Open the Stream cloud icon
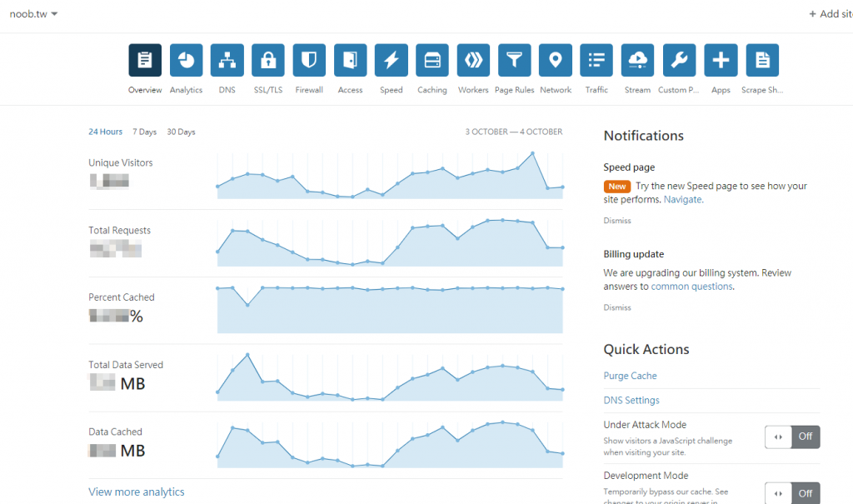The width and height of the screenshot is (853, 504). (637, 60)
